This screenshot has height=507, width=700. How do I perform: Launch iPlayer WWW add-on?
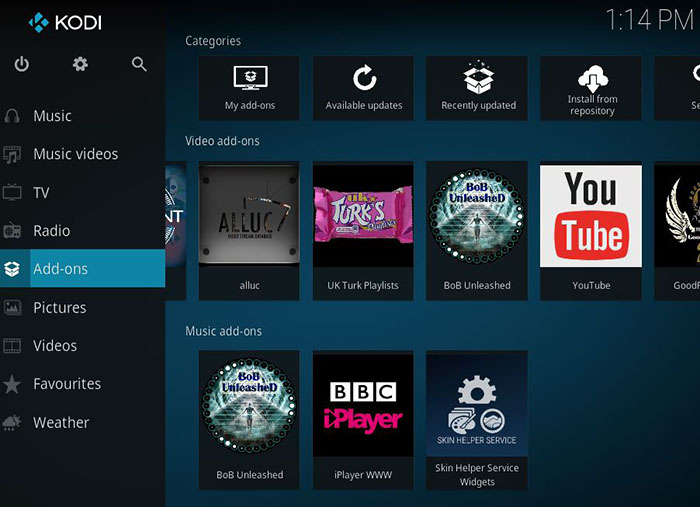[363, 420]
